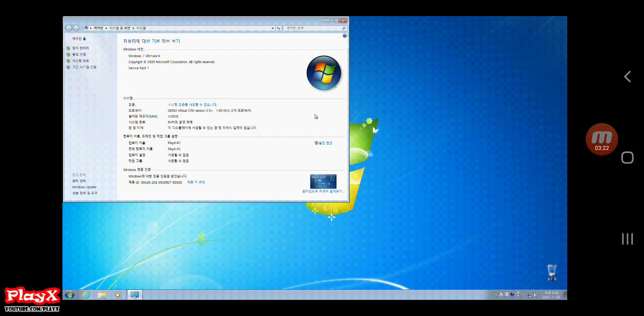Click the Windows logo image
644x316 pixels.
click(x=324, y=73)
